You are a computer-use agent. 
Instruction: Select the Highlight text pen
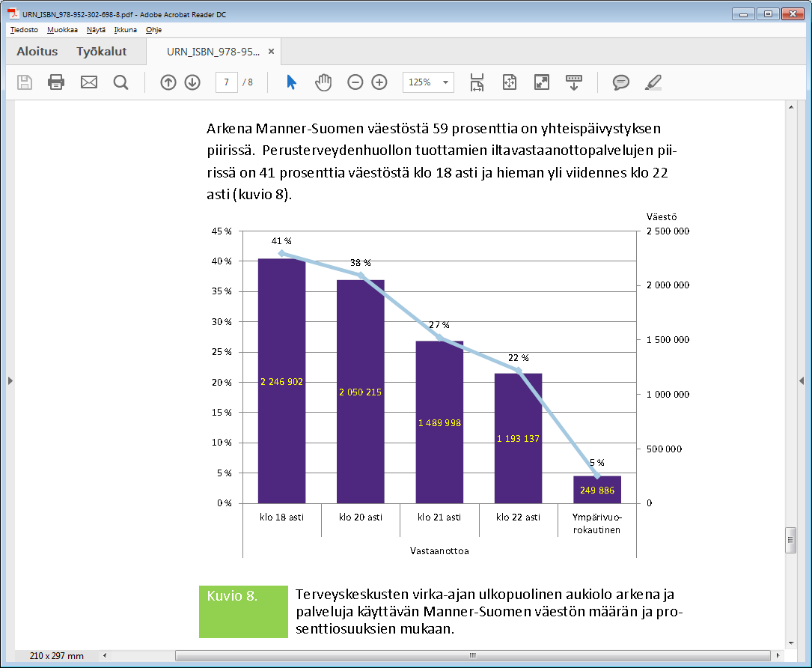[x=653, y=82]
